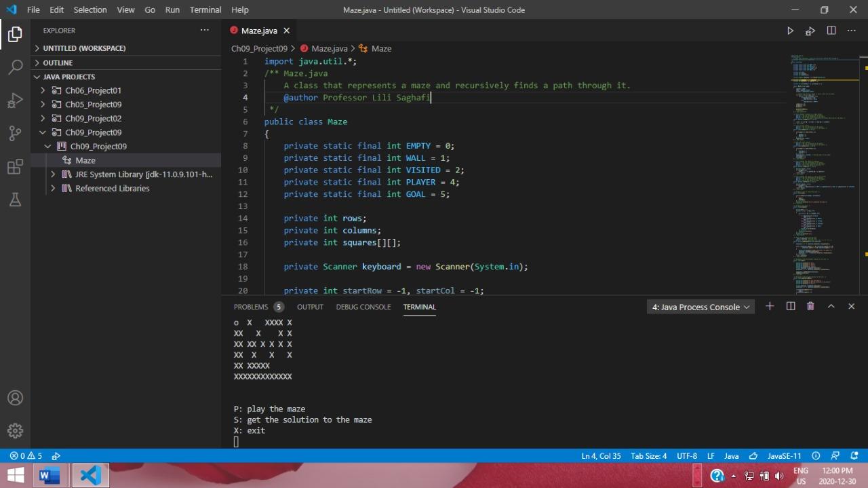868x488 pixels.
Task: Switch to the DEBUG CONSOLE tab
Action: (x=363, y=307)
